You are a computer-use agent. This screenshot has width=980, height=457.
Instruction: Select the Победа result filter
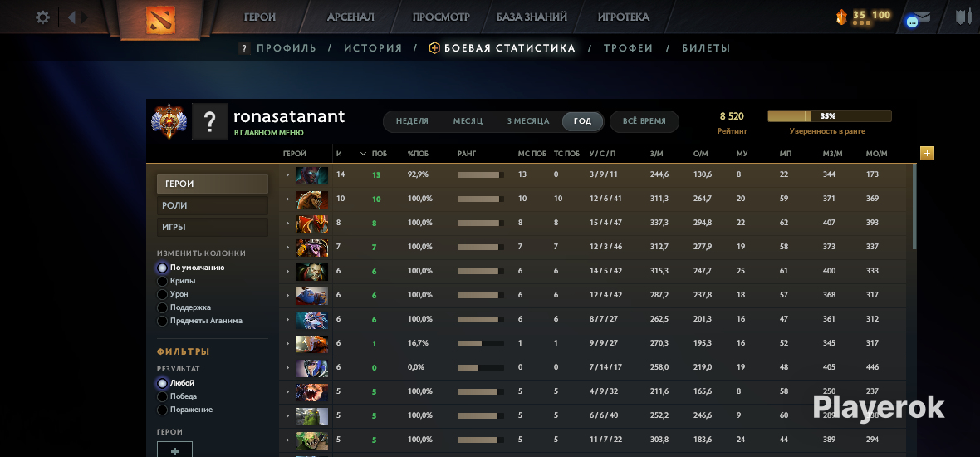point(163,396)
